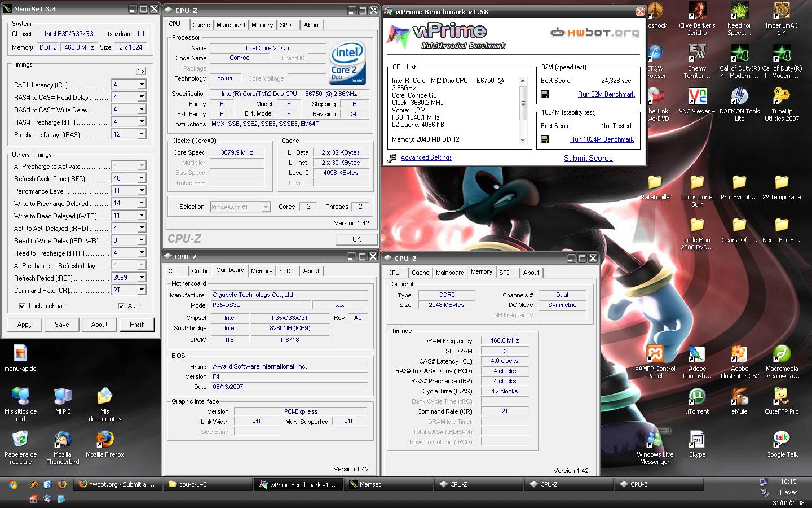Start Windows Live Messenger shortcut
Viewport: 812px width, 508px height.
[x=655, y=447]
